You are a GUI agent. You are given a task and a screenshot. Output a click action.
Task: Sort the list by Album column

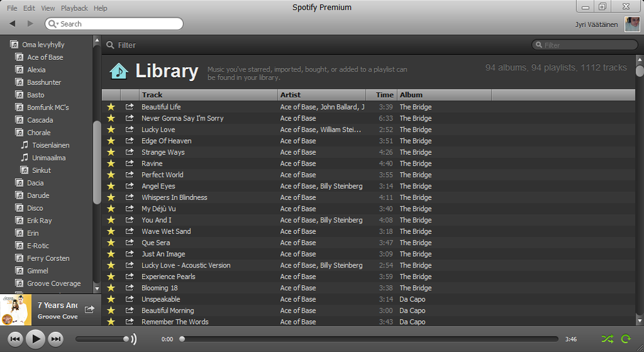click(x=445, y=95)
